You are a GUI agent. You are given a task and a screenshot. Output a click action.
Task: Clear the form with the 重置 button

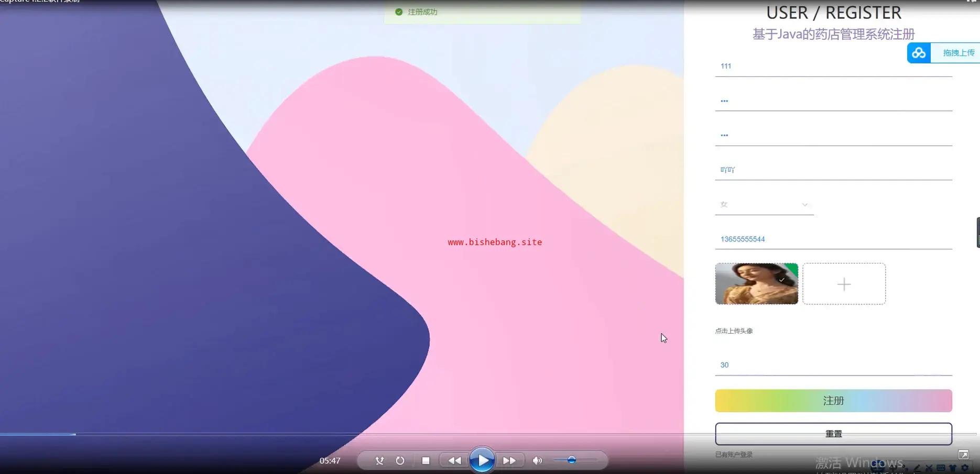(x=833, y=434)
